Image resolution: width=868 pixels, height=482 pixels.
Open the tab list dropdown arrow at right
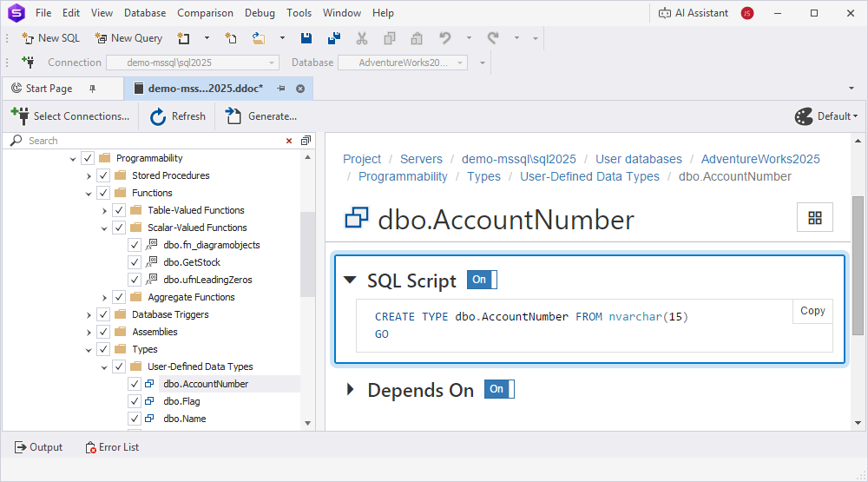[852, 89]
